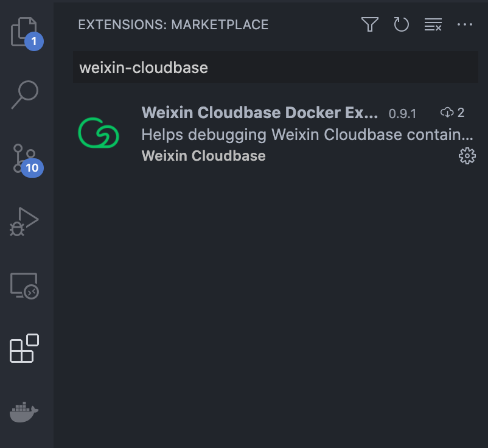Image resolution: width=488 pixels, height=448 pixels.
Task: Open the Weixin Cloudbase Docker extension title
Action: (x=260, y=113)
